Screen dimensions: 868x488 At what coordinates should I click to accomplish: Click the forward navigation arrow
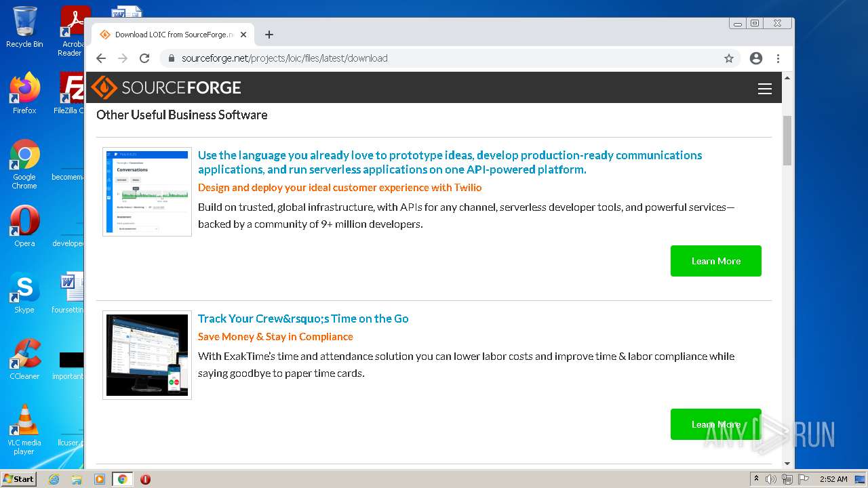click(123, 58)
